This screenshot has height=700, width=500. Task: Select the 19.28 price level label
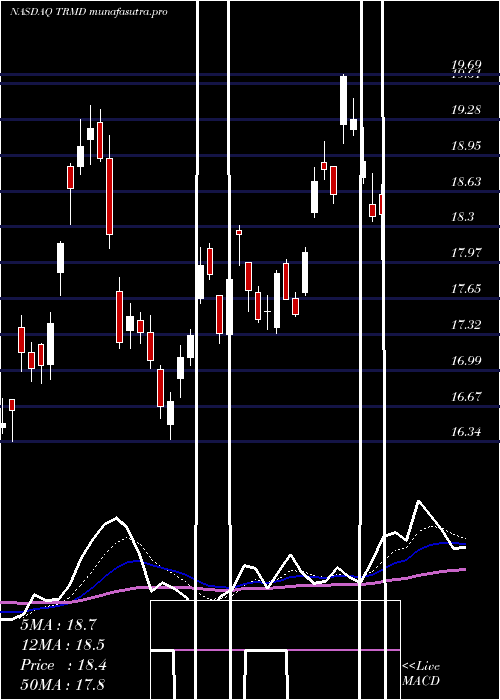pyautogui.click(x=466, y=110)
